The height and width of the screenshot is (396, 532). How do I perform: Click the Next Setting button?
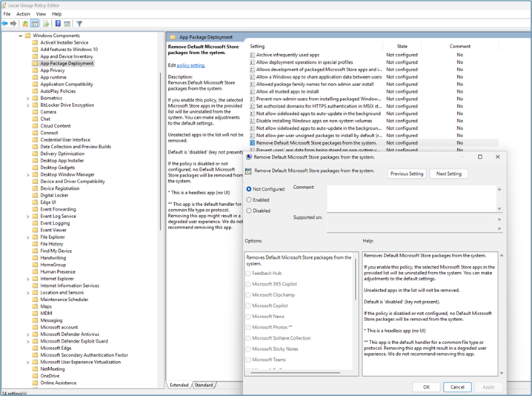coord(448,174)
